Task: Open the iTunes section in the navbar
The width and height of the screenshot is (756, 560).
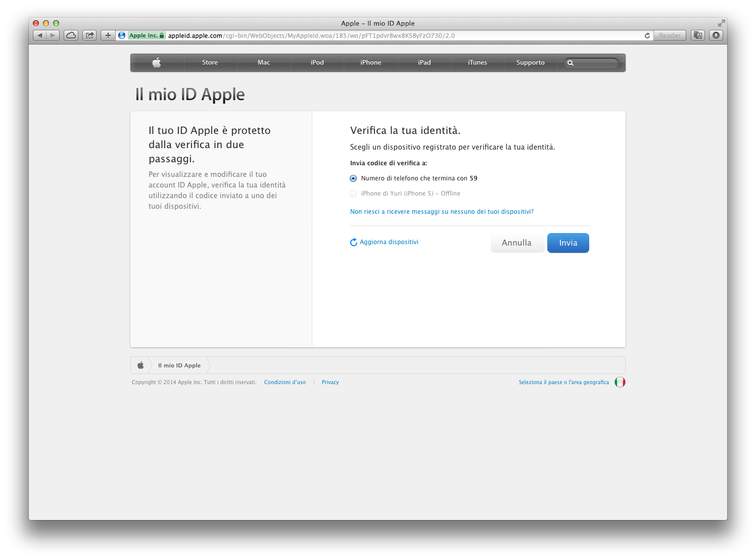Action: [478, 63]
